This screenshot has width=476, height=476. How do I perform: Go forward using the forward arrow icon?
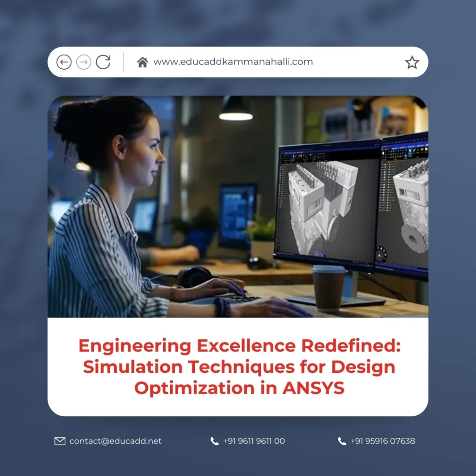[83, 62]
